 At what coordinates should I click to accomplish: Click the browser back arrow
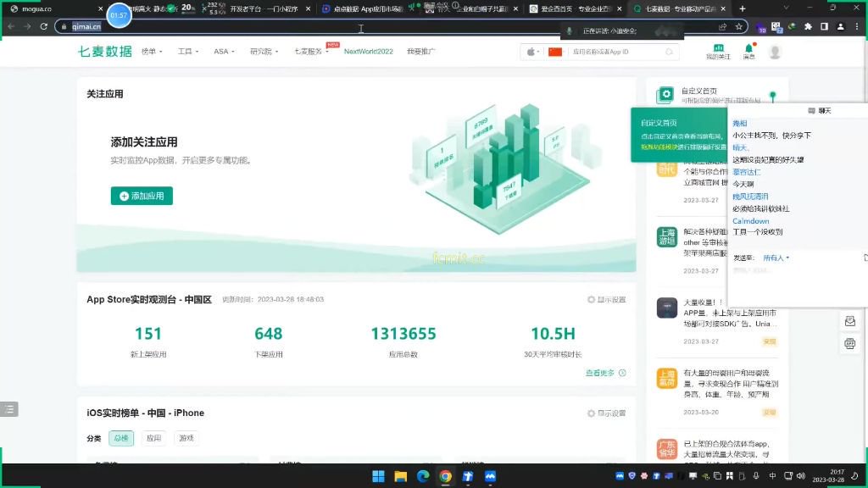pos(11,26)
